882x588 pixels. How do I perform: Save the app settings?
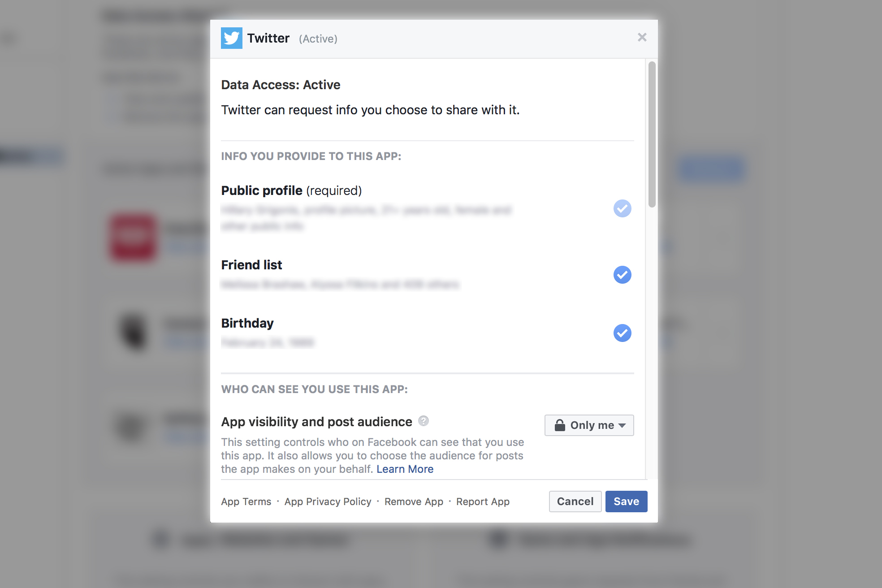626,502
